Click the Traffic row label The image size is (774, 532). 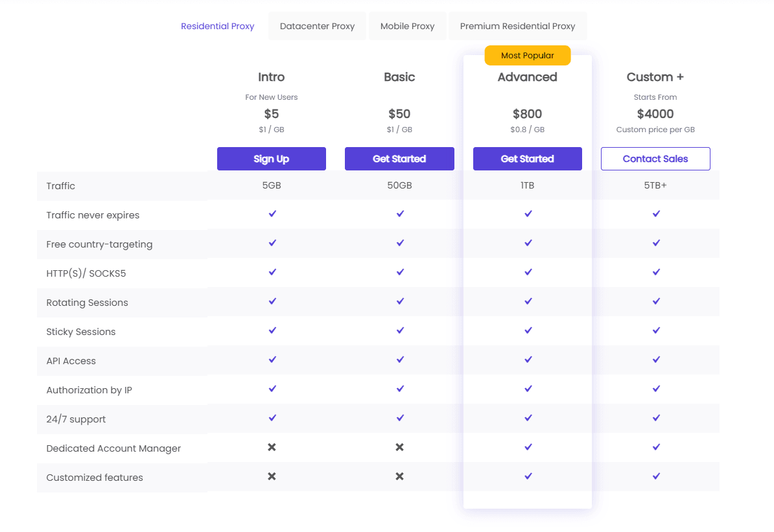click(60, 185)
